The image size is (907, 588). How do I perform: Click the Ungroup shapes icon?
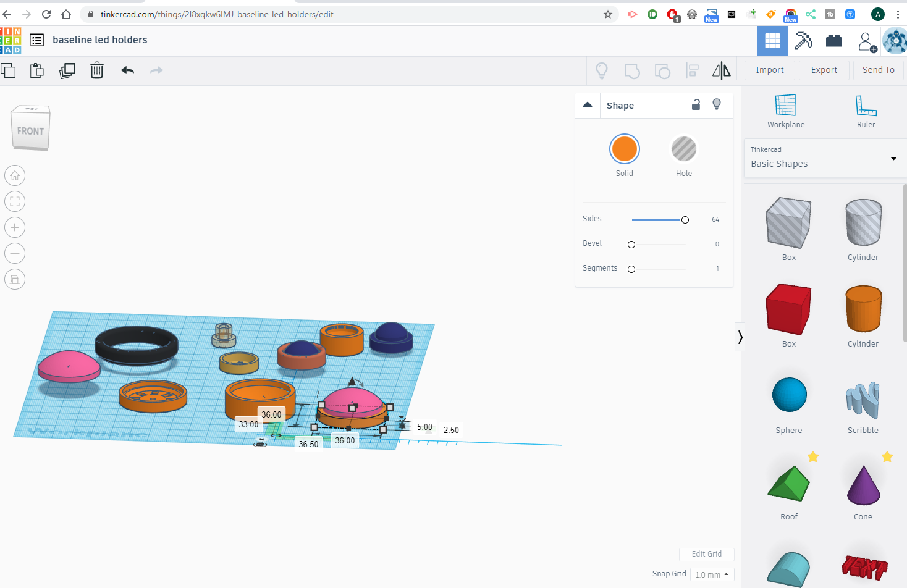[x=662, y=71]
